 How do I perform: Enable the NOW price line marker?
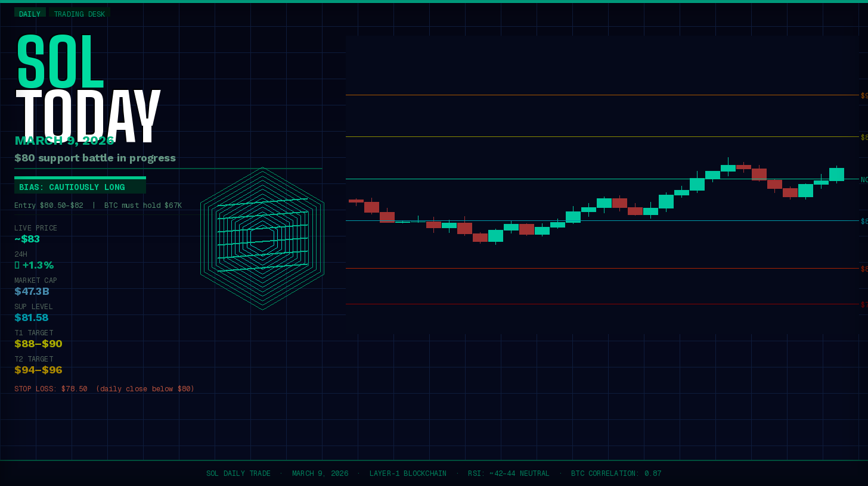point(863,179)
